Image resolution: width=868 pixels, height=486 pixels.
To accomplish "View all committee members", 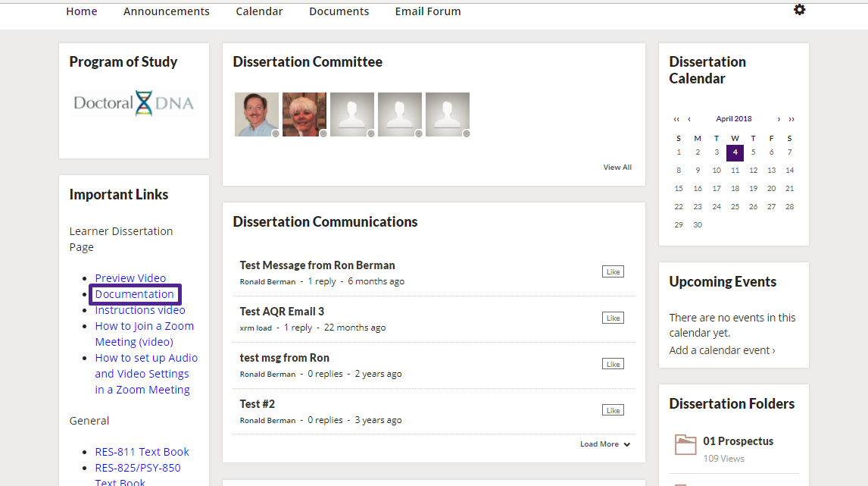I will pos(617,168).
